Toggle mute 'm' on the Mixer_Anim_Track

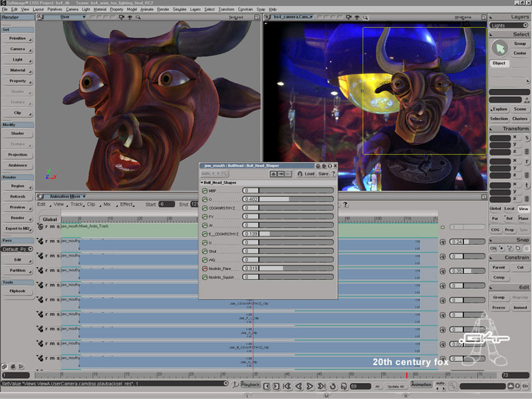pos(53,227)
